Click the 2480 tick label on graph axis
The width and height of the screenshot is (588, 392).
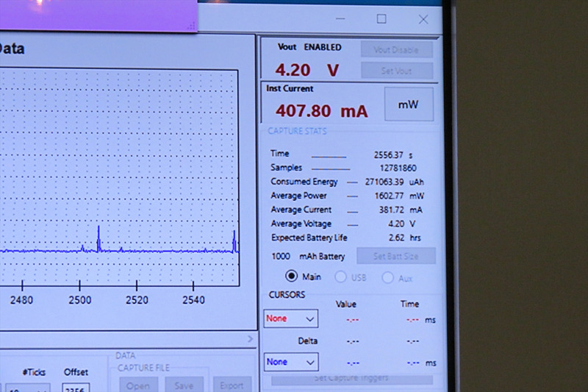tap(21, 300)
